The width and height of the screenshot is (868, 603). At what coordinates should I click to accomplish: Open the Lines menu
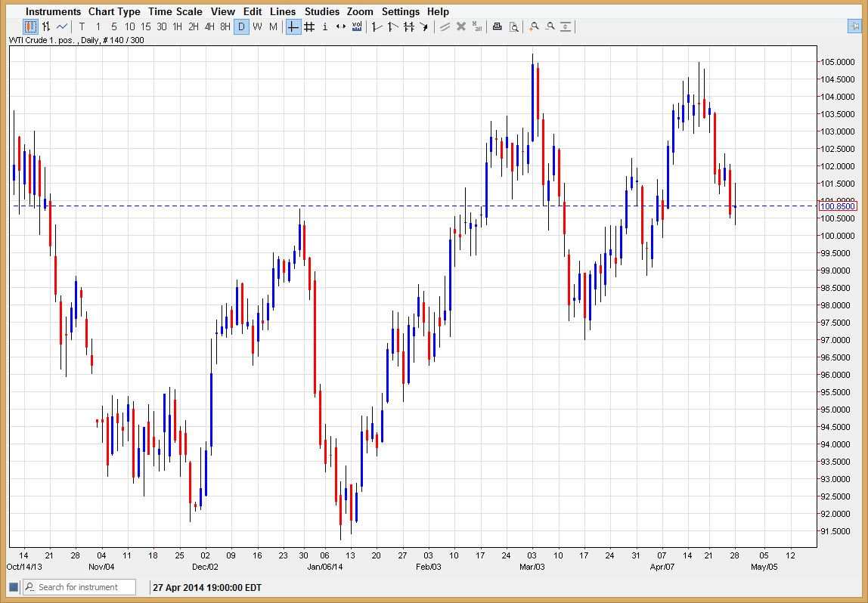coord(283,11)
